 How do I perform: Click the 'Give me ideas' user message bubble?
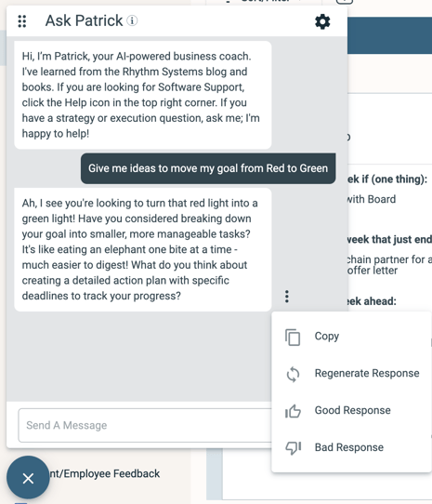(x=208, y=168)
